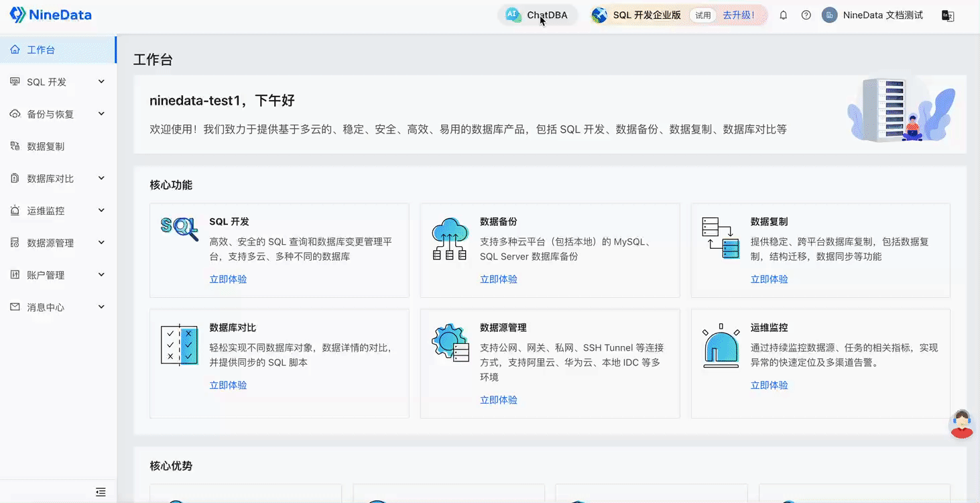The height and width of the screenshot is (503, 980).
Task: Click the 数据复制 card title
Action: [x=770, y=221]
